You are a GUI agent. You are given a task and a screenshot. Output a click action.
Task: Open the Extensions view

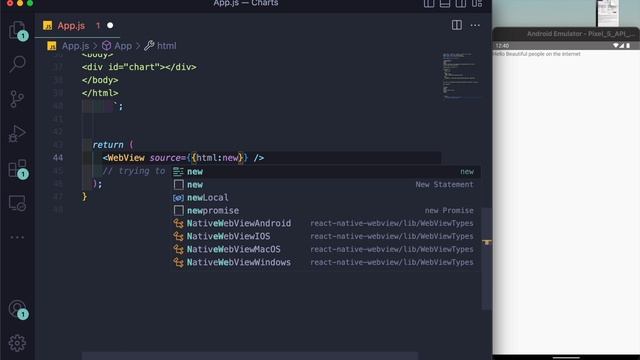point(17,168)
